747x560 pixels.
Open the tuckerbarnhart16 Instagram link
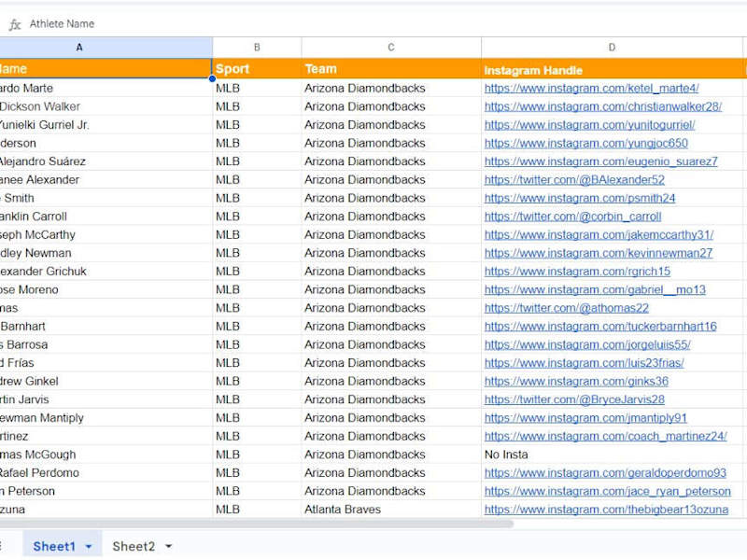(x=600, y=326)
